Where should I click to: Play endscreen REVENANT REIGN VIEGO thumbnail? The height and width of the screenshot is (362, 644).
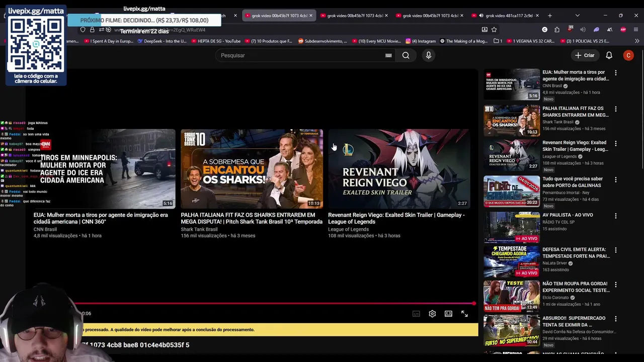point(399,169)
